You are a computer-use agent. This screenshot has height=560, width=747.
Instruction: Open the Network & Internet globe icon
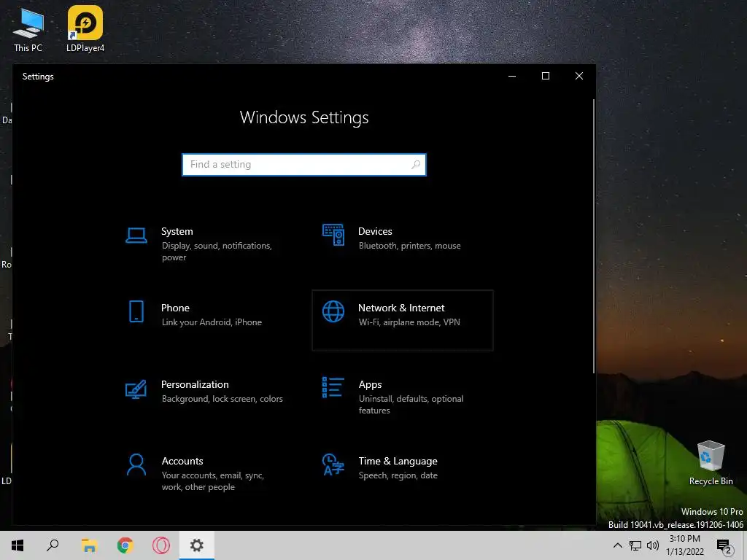[333, 311]
